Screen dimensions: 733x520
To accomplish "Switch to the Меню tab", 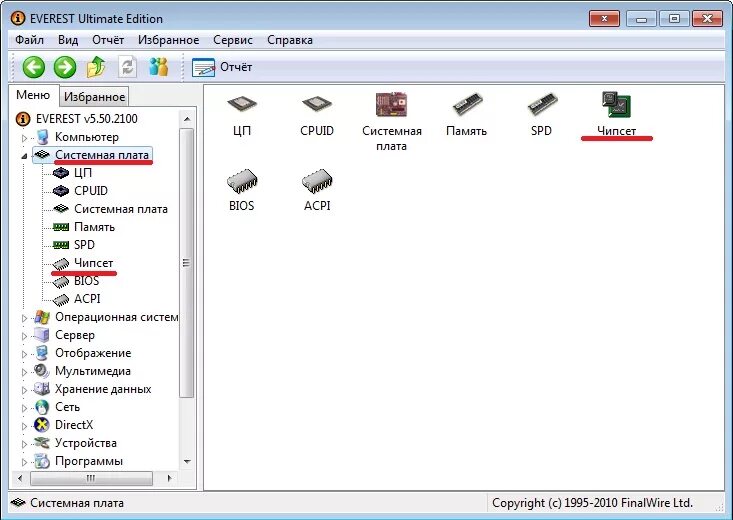I will tap(33, 95).
